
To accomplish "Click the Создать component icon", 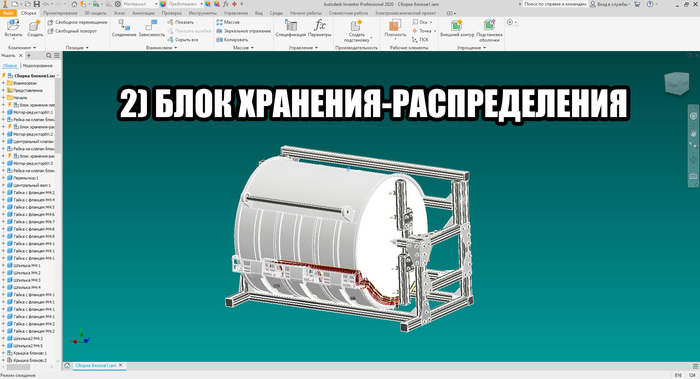I will click(x=35, y=28).
